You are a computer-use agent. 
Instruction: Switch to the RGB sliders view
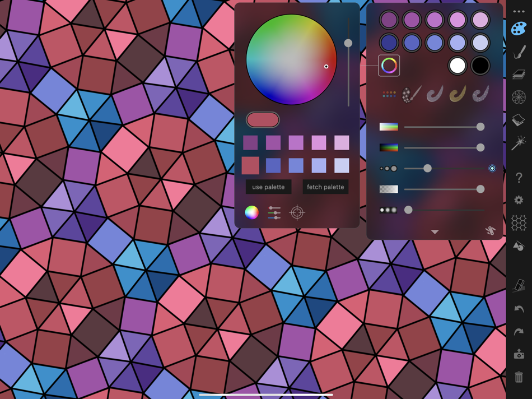(x=274, y=213)
